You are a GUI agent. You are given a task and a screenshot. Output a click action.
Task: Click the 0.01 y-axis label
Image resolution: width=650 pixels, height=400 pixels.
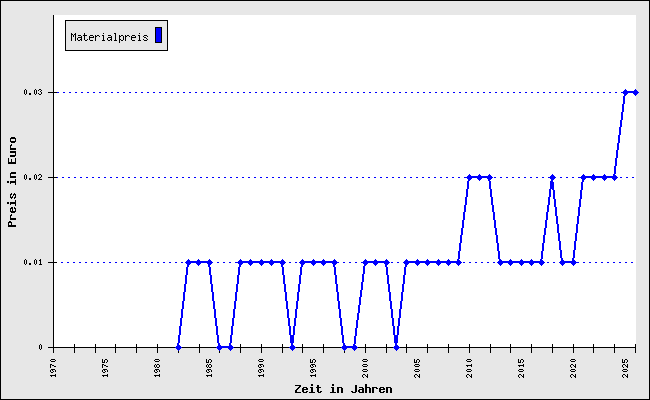click(33, 262)
